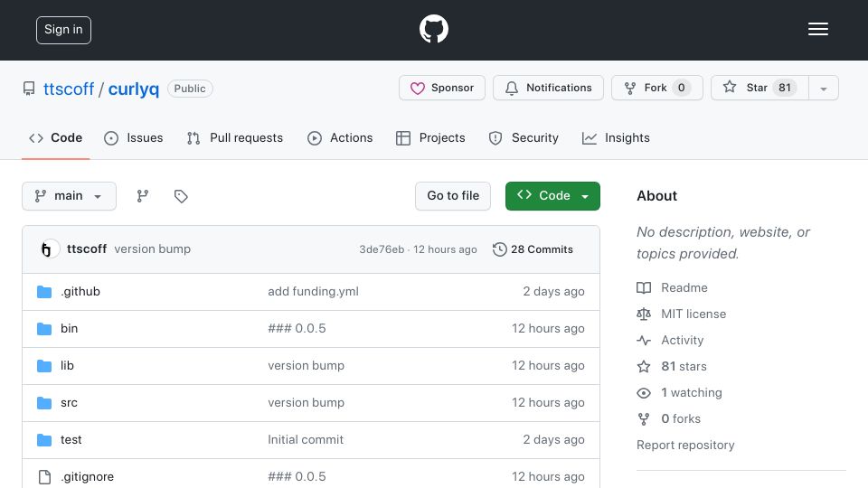
Task: Open the 'add funding.yml' commit message
Action: (x=314, y=292)
